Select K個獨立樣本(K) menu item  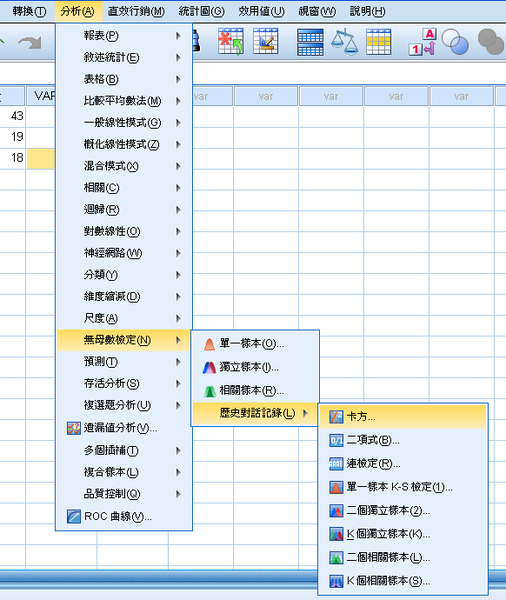pyautogui.click(x=403, y=534)
